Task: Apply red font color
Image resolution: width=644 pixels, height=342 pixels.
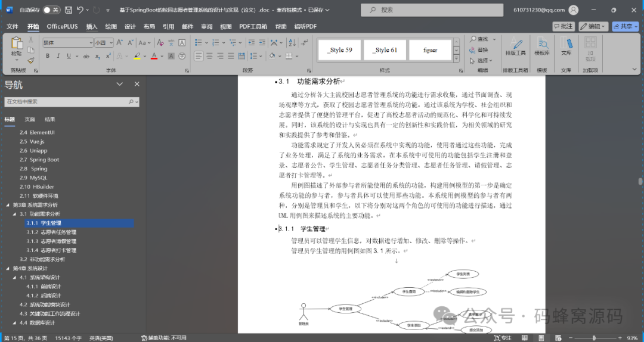Action: (154, 56)
